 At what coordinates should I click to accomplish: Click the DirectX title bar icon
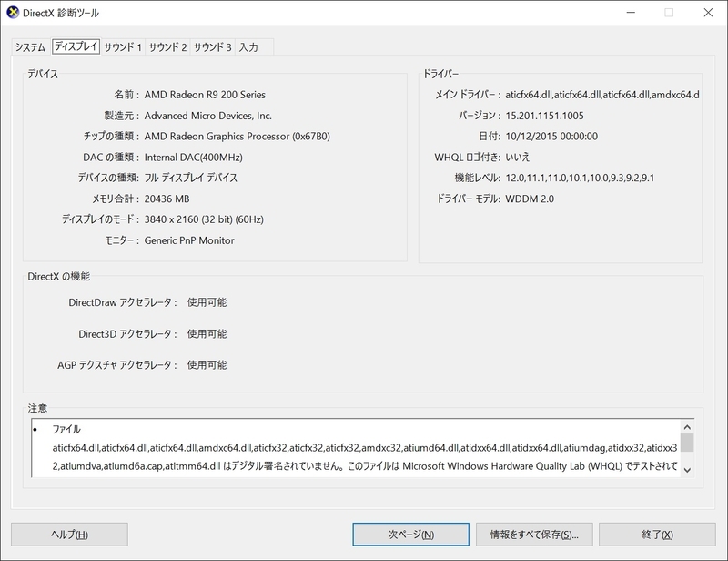tap(13, 13)
